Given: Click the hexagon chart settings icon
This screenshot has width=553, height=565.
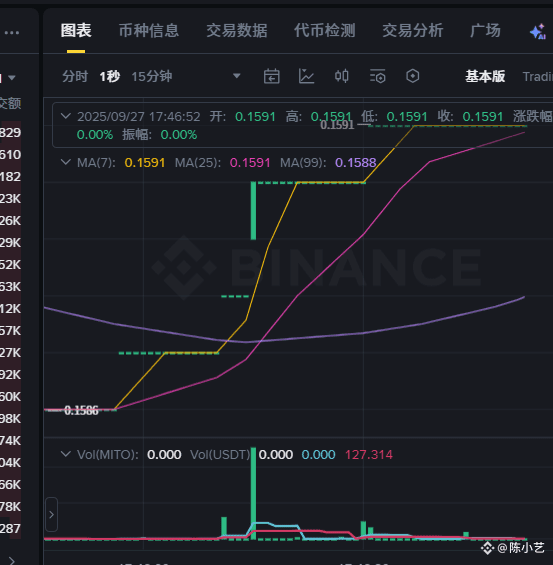Looking at the screenshot, I should [x=412, y=76].
